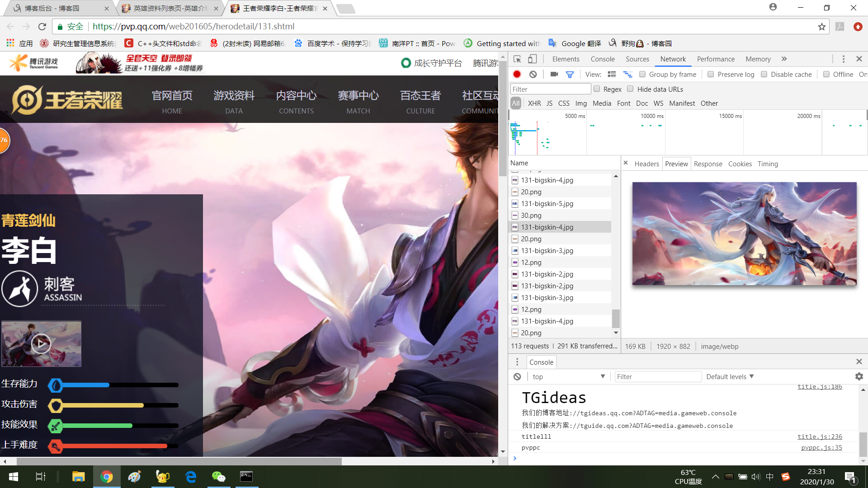Screen dimensions: 868x488
Task: Click the search filter icon in DevTools
Action: [x=570, y=74]
